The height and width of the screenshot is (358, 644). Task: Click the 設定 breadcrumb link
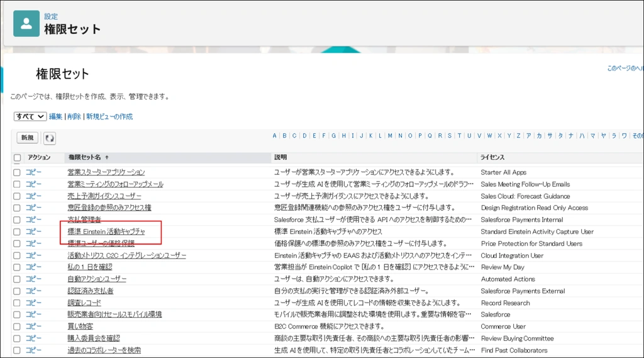pyautogui.click(x=51, y=16)
